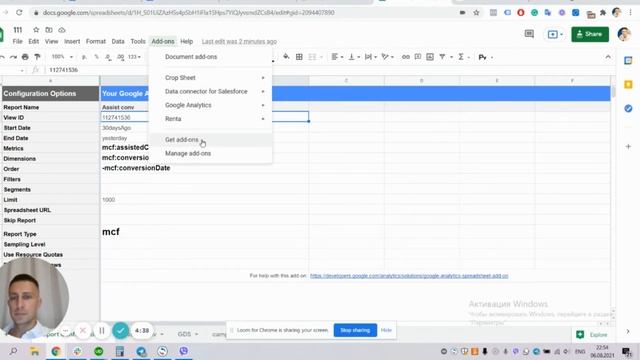The width and height of the screenshot is (640, 360).
Task: Finish the Loom recording with the checkmark button
Action: 120,330
